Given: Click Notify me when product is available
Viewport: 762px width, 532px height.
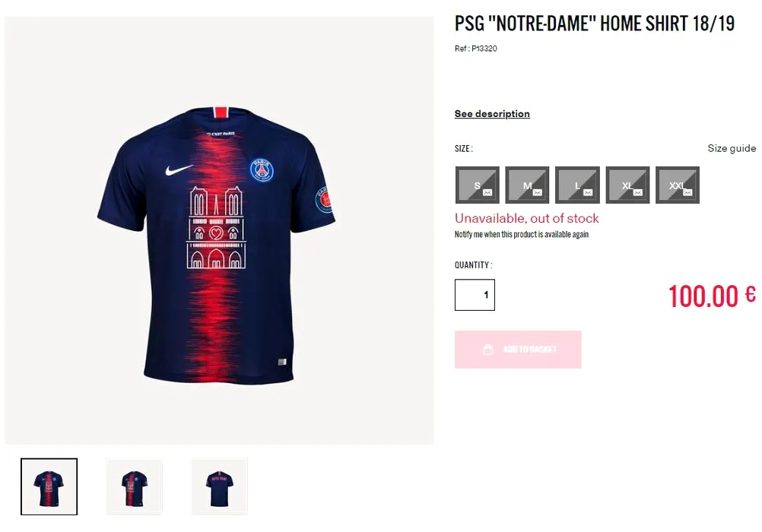Looking at the screenshot, I should [x=522, y=234].
